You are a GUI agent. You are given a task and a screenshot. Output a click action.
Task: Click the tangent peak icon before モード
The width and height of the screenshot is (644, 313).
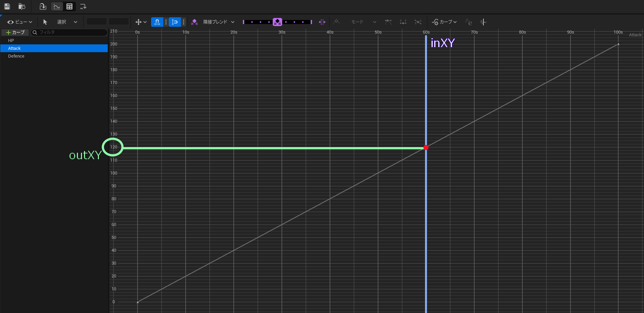[x=336, y=22]
